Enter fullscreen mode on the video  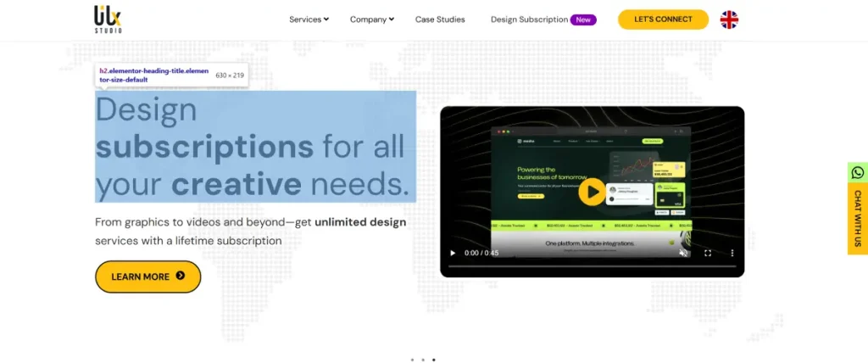(708, 253)
